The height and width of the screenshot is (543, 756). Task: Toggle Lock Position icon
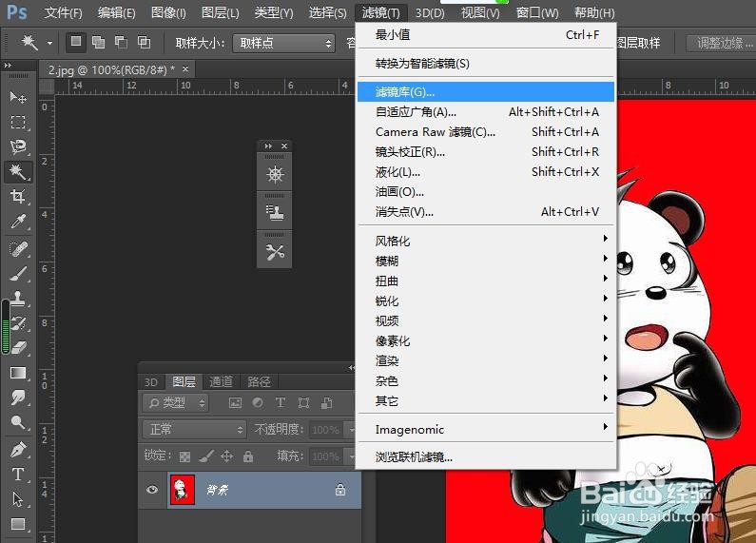227,456
